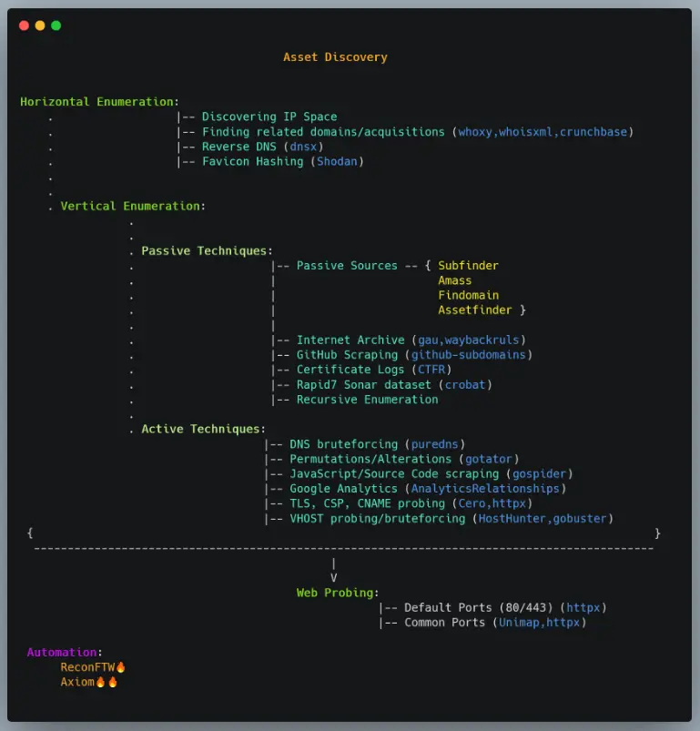Click the "crunchbase" tool name

(x=593, y=132)
